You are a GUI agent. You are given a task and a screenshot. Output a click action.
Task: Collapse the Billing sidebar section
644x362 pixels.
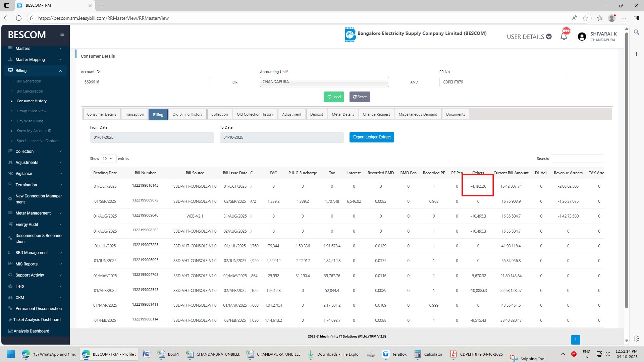tap(35, 71)
